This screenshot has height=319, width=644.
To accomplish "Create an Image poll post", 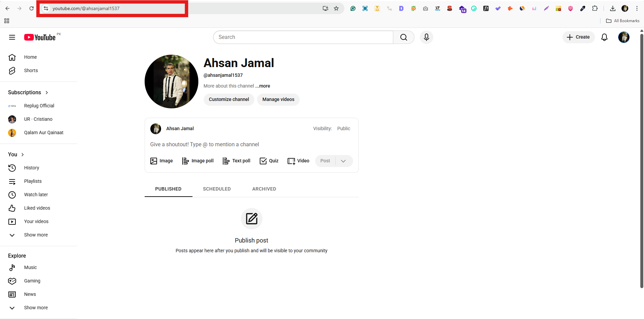I will 198,161.
